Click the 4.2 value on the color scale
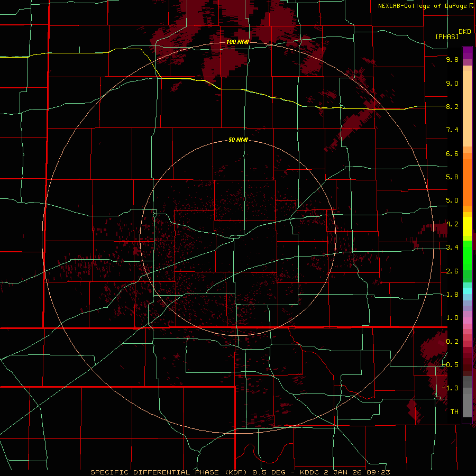Image resolution: width=476 pixels, height=476 pixels. tap(452, 224)
